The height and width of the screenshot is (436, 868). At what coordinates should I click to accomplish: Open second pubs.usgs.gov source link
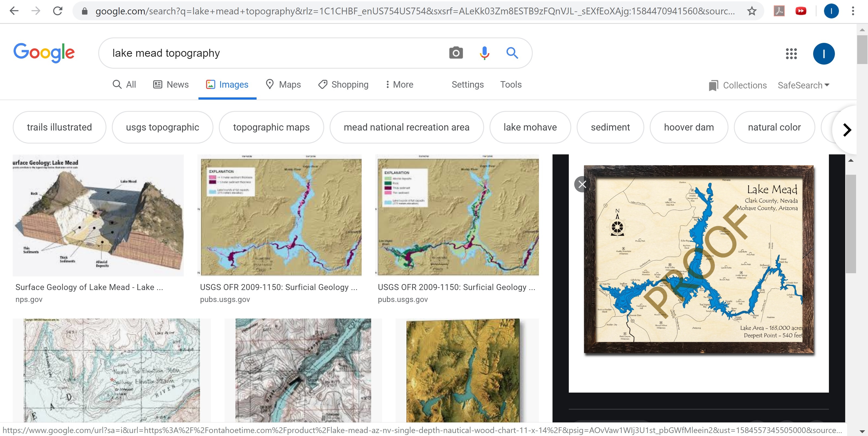pyautogui.click(x=403, y=299)
